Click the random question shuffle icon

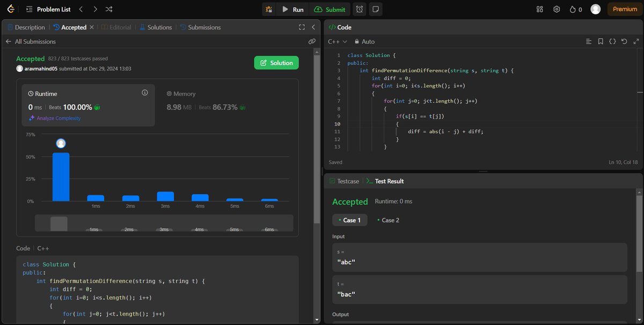[x=109, y=9]
